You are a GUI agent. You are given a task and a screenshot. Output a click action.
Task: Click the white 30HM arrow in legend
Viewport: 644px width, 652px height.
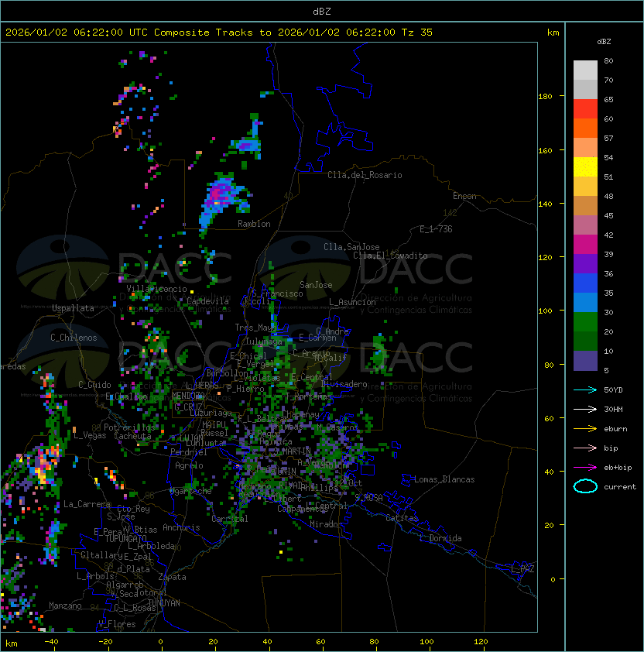pos(585,410)
